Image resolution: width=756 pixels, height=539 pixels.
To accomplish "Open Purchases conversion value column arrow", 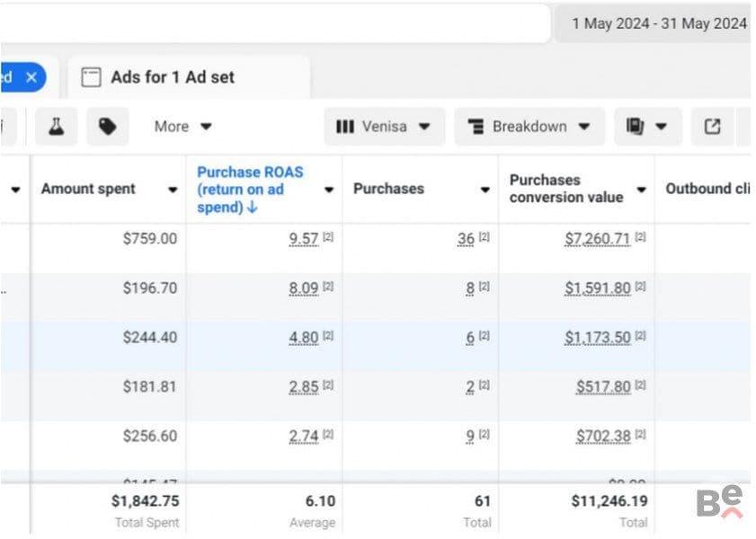I will point(641,190).
